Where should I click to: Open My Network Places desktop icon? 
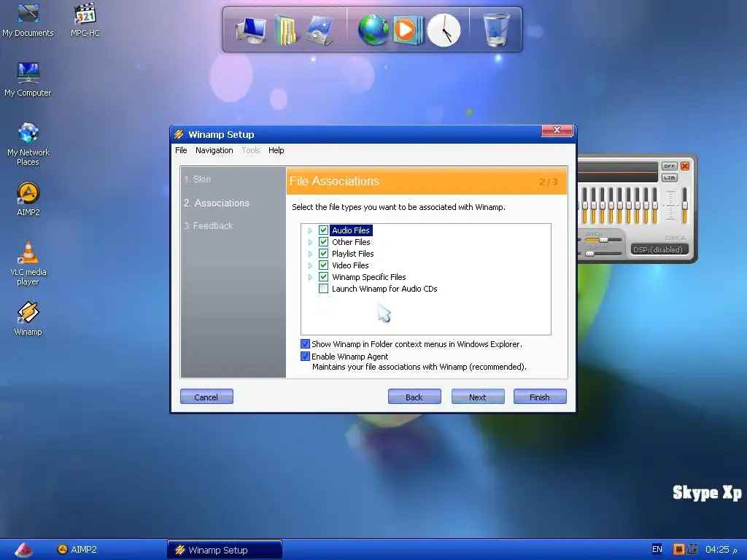[x=28, y=144]
